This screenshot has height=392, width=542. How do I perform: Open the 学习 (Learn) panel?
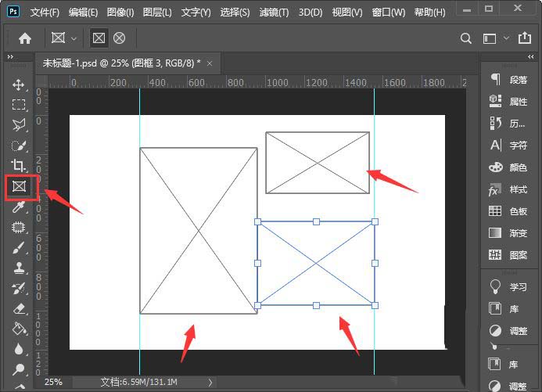508,286
